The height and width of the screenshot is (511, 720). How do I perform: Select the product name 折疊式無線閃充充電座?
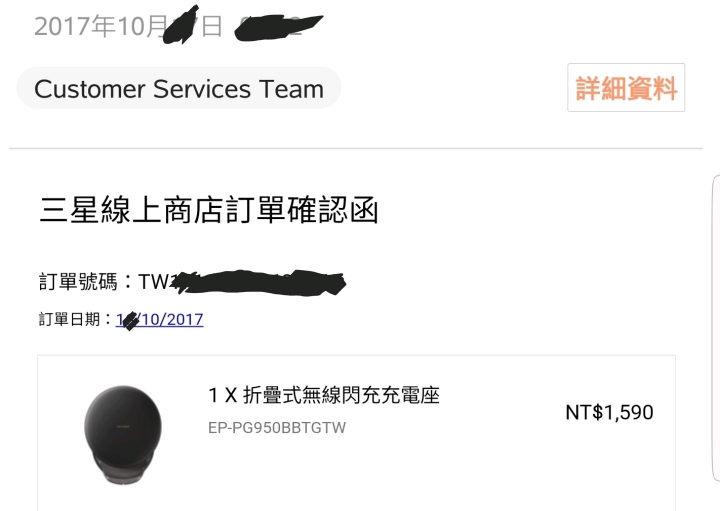coord(341,395)
